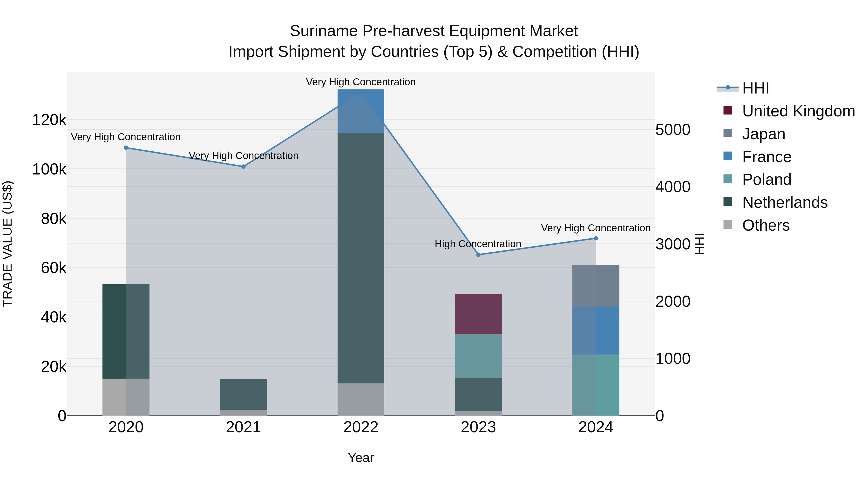868x488 pixels.
Task: Click the Year axis title
Action: point(361,458)
